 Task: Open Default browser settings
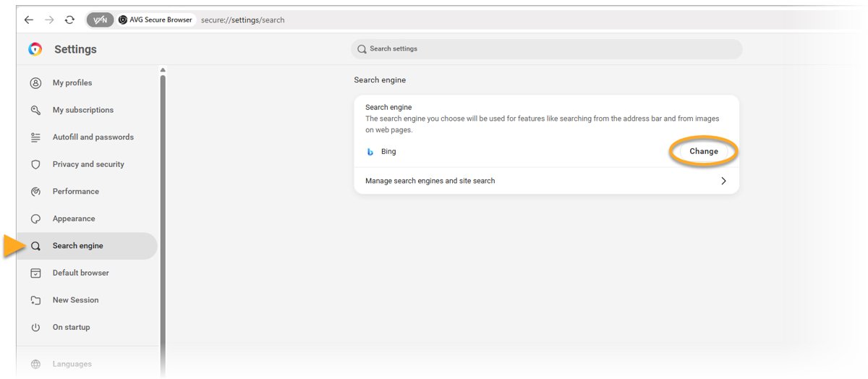pos(87,273)
